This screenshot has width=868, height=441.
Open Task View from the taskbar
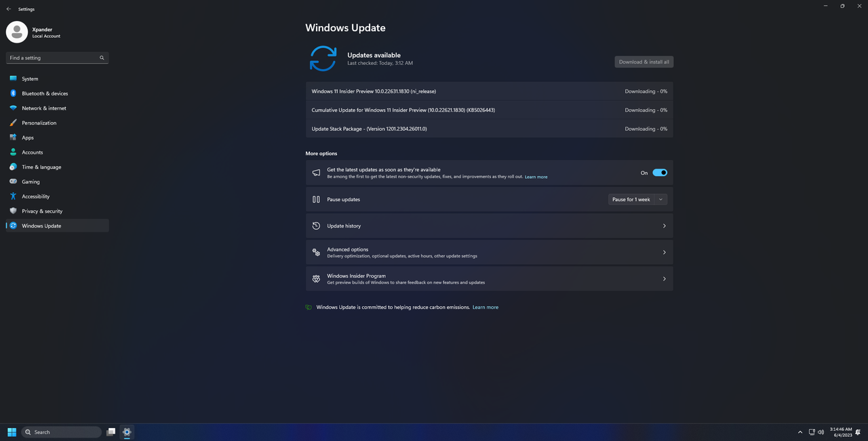point(111,432)
